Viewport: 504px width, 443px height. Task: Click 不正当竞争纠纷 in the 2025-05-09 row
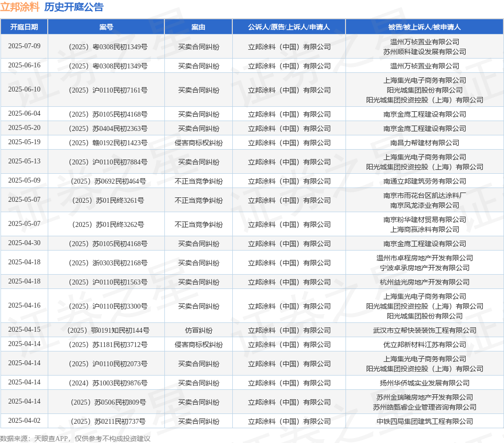coord(199,181)
